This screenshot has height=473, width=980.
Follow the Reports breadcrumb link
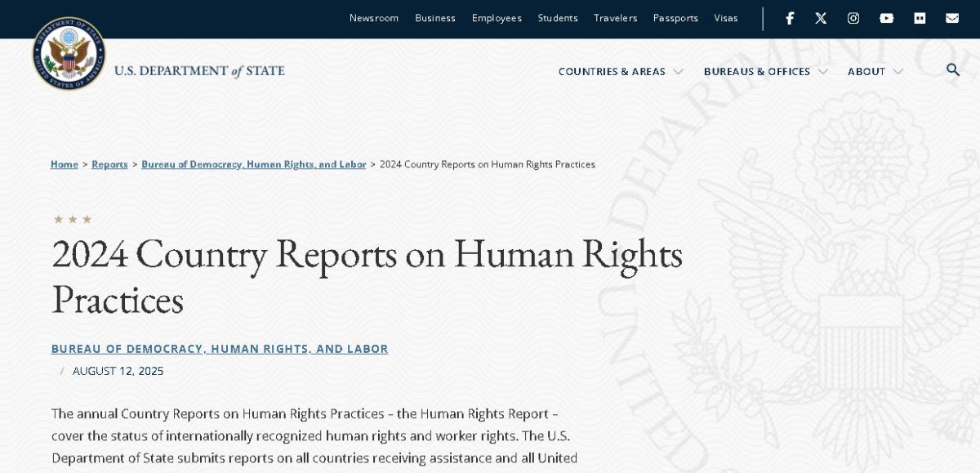point(109,164)
